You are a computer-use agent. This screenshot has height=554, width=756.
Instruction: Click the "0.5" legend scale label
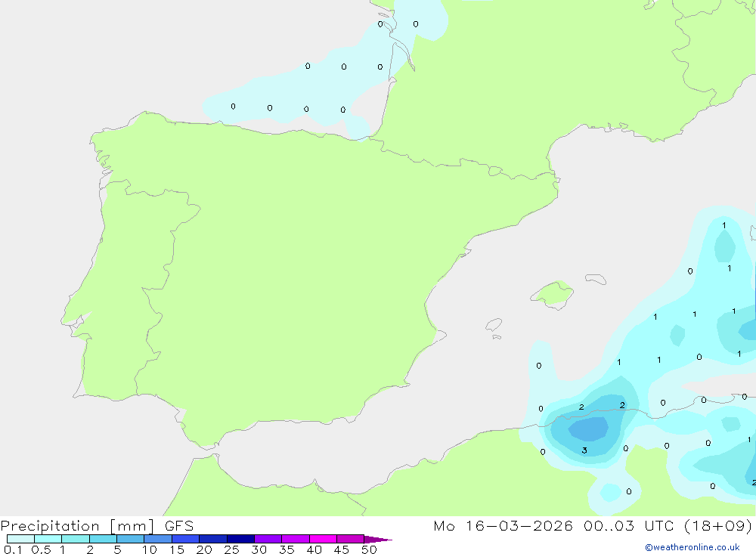[x=42, y=549]
